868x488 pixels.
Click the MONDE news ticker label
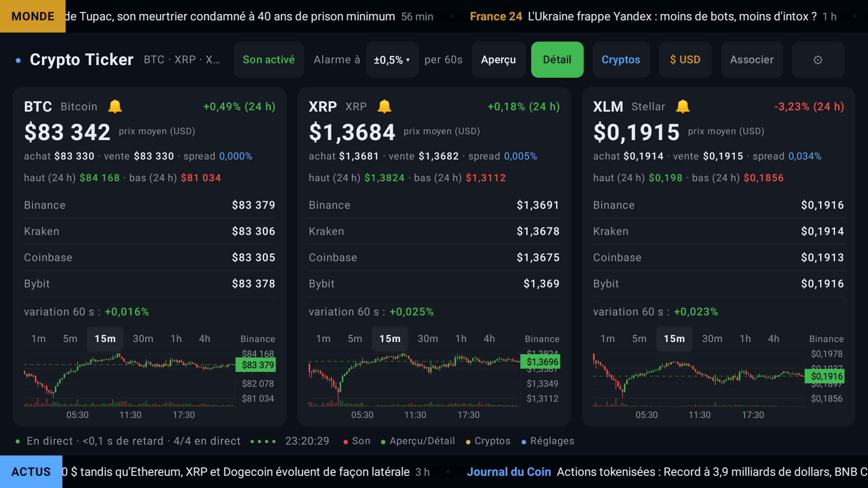pos(33,16)
